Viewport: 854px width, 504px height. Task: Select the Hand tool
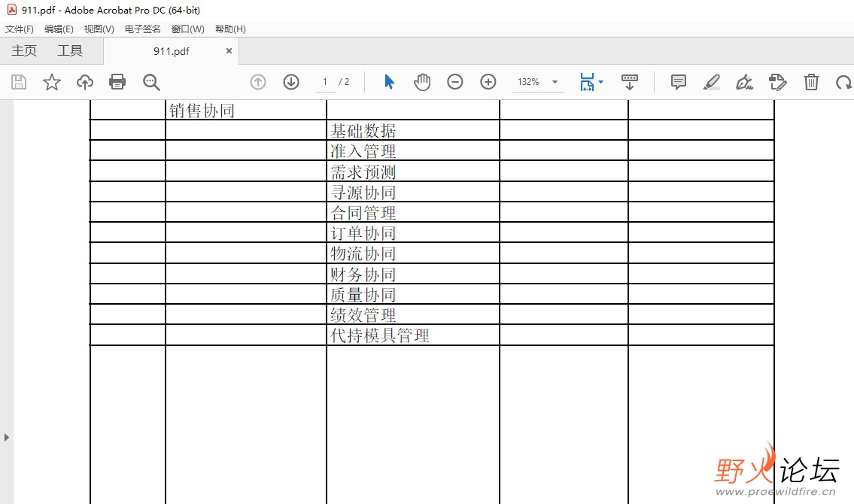click(x=422, y=82)
